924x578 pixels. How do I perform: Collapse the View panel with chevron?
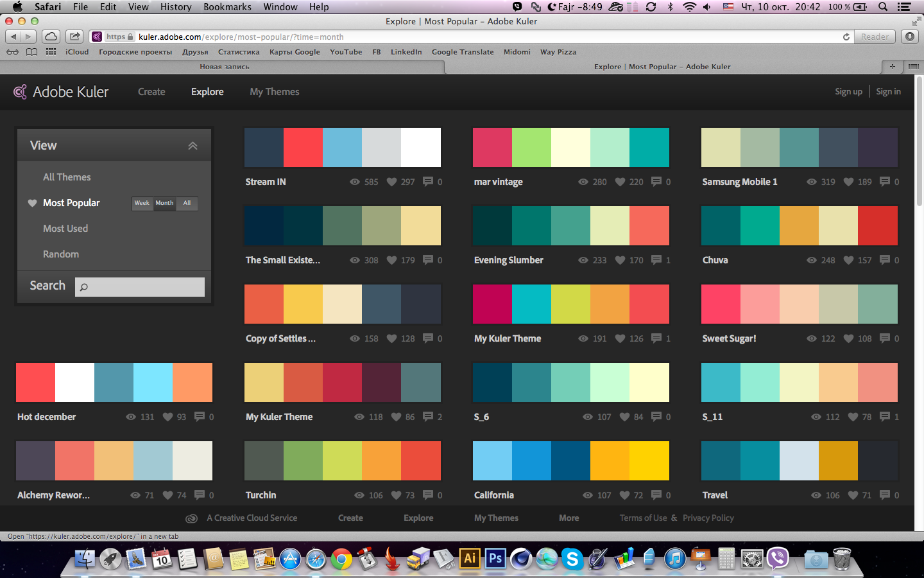[193, 146]
